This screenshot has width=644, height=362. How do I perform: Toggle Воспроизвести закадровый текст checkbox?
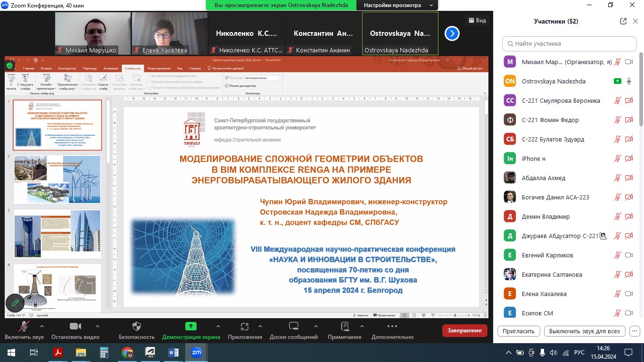point(149,76)
